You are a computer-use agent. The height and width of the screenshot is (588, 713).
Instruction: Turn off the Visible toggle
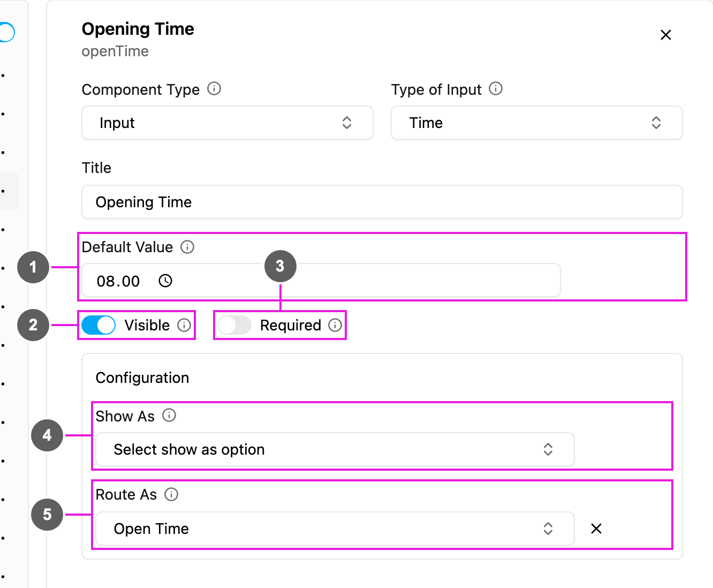pos(98,325)
